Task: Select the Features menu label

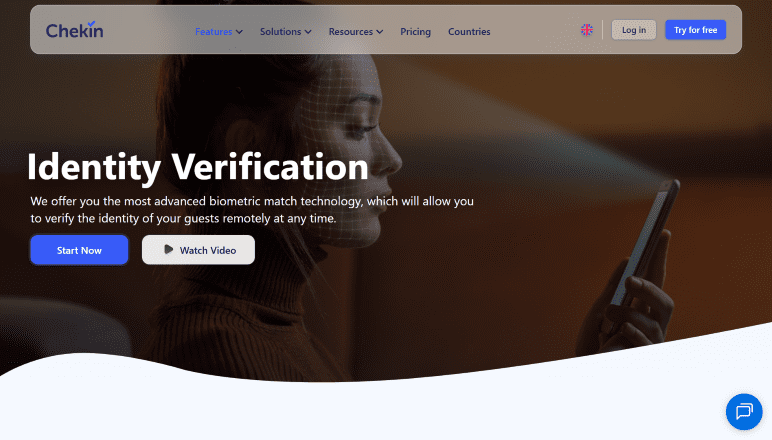Action: click(214, 31)
